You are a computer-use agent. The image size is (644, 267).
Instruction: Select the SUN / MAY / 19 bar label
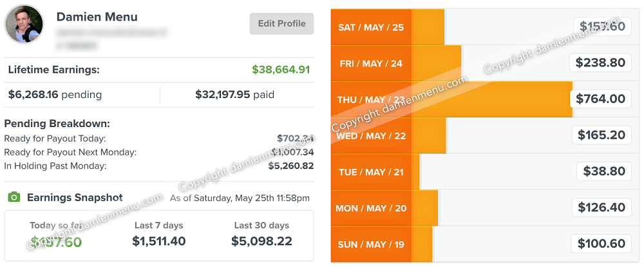pos(371,245)
